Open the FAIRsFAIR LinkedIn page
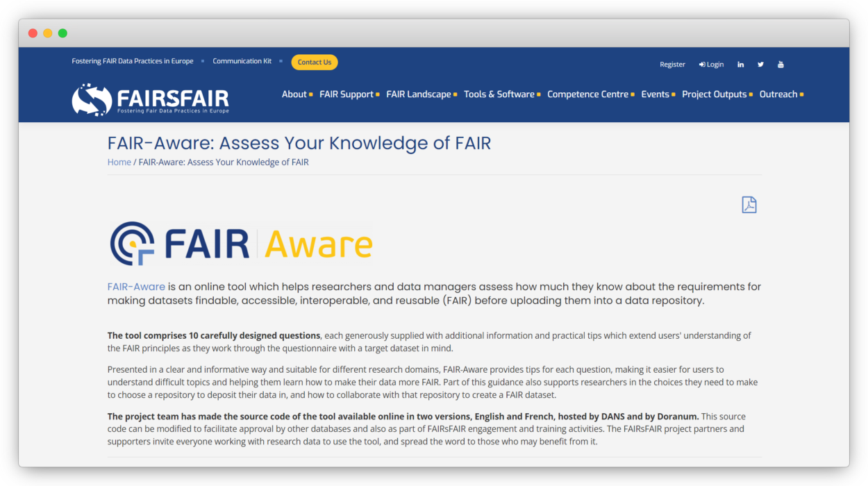This screenshot has width=868, height=486. (740, 64)
